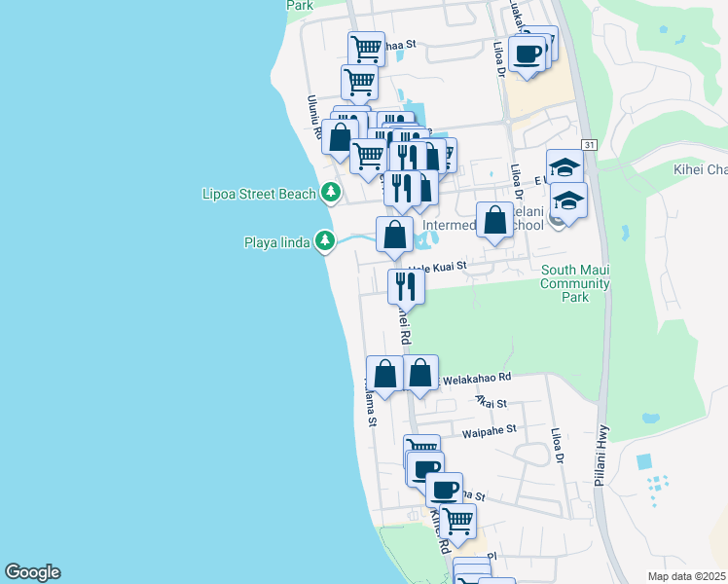Open the second grocery cart marker below Uwapo-haa St
This screenshot has width=728, height=584.
[359, 82]
